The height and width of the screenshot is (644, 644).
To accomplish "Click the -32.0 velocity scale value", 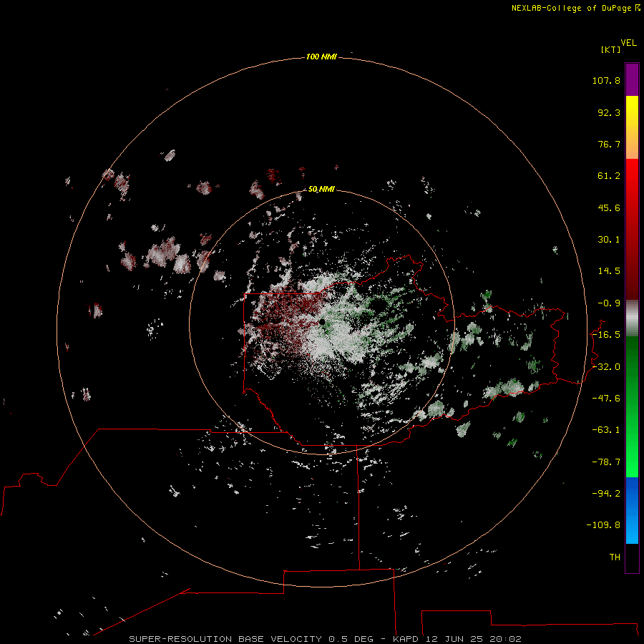I will 606,367.
